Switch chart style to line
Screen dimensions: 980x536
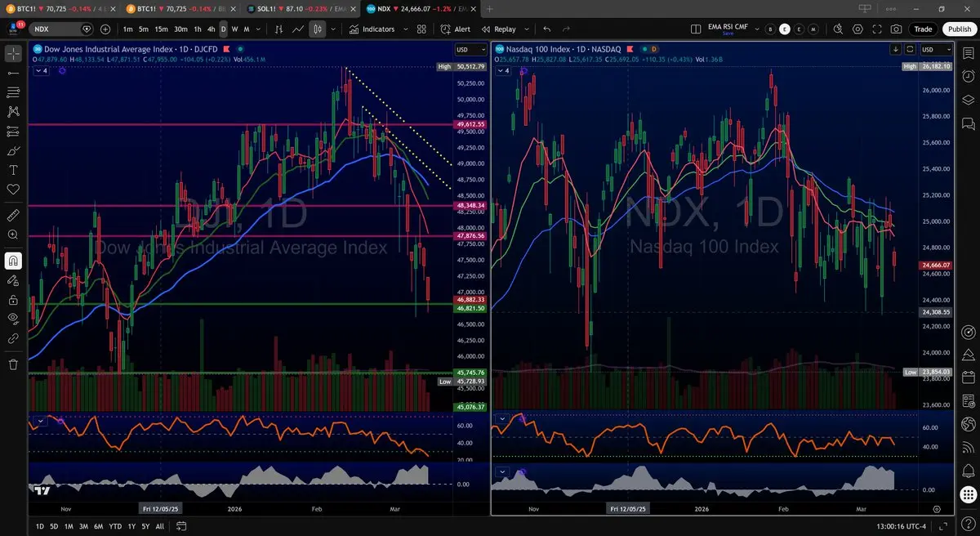point(299,29)
